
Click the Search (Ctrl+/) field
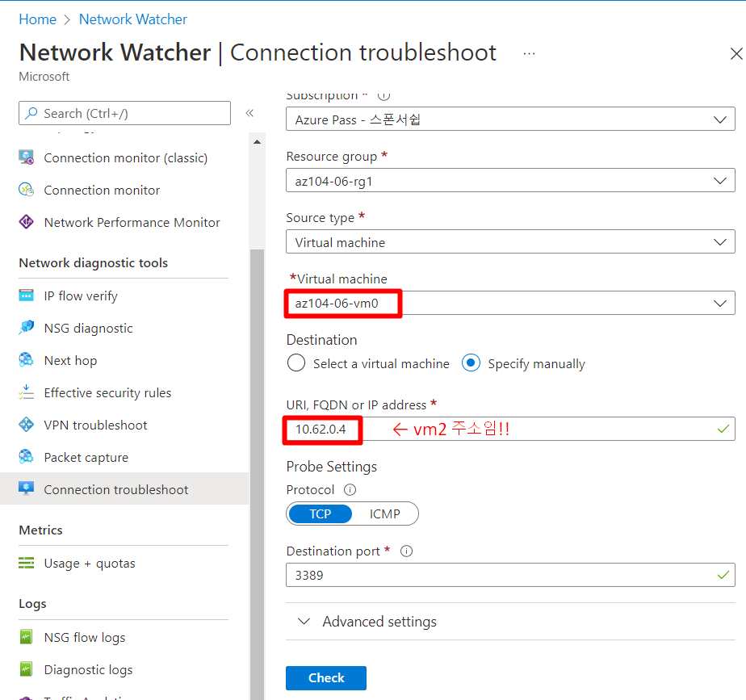[x=124, y=113]
